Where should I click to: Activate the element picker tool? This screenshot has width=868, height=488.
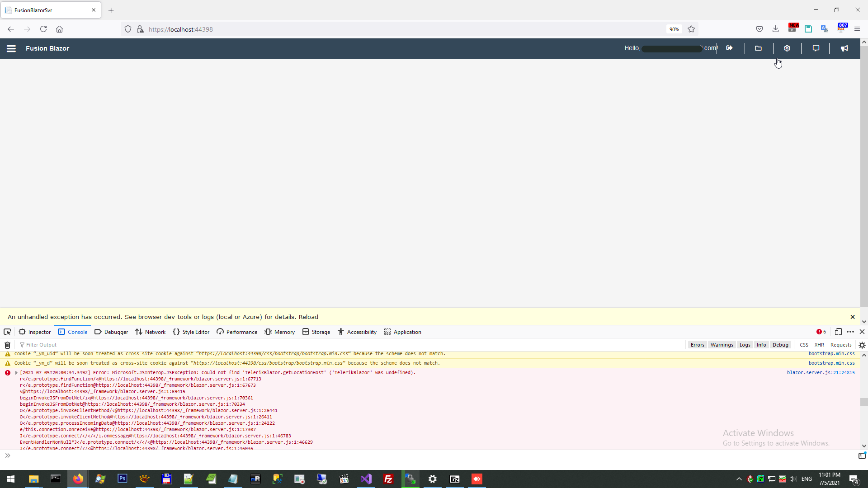pyautogui.click(x=7, y=332)
